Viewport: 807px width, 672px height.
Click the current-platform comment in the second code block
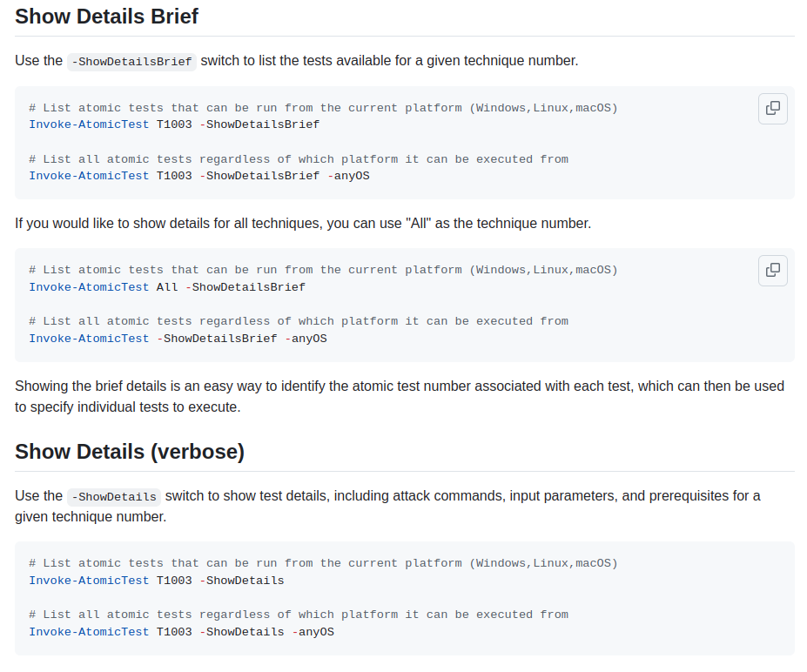point(323,270)
